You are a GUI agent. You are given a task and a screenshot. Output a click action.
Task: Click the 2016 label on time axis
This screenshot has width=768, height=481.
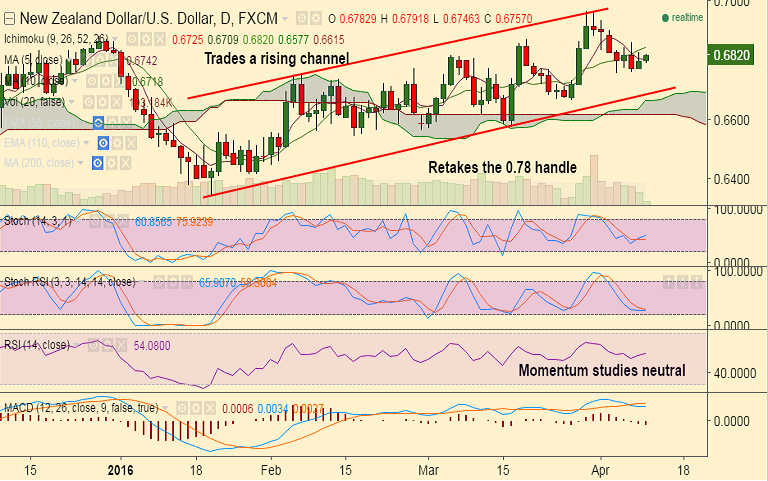pos(120,470)
